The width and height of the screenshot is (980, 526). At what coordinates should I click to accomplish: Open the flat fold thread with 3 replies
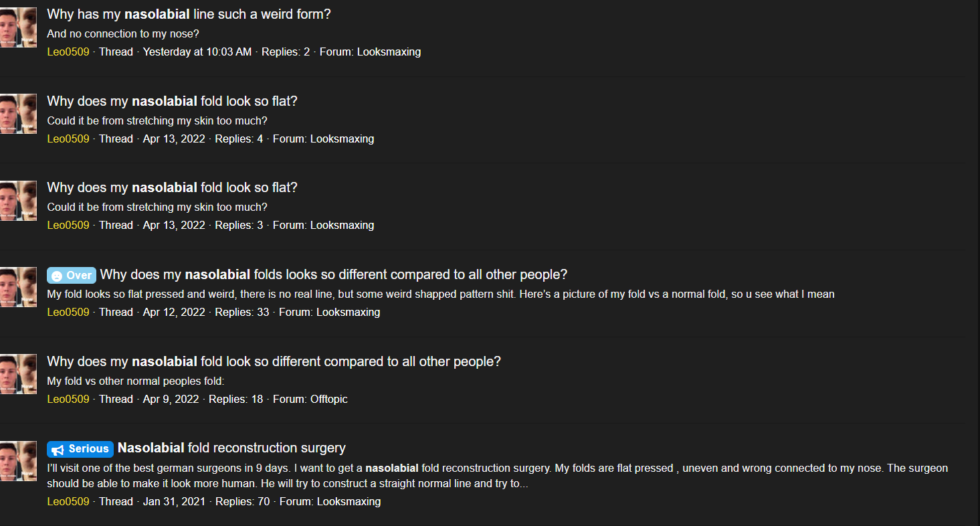[172, 187]
